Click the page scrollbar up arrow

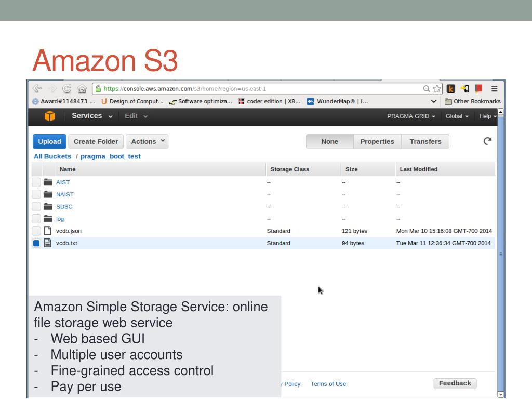pyautogui.click(x=500, y=112)
